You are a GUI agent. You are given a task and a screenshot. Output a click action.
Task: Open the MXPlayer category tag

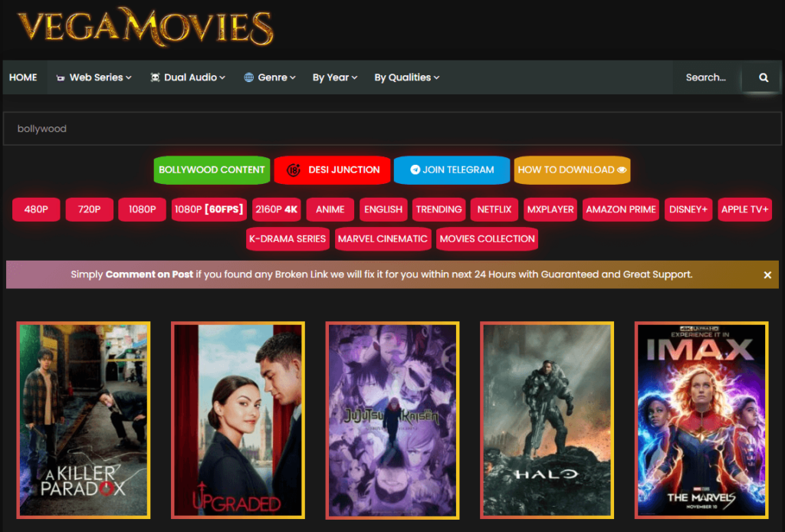tap(550, 209)
